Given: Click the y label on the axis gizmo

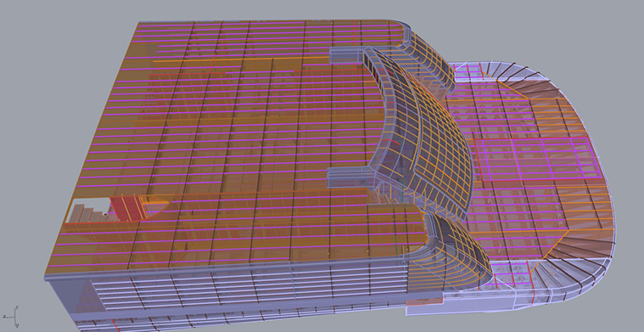Looking at the screenshot, I should click(17, 325).
